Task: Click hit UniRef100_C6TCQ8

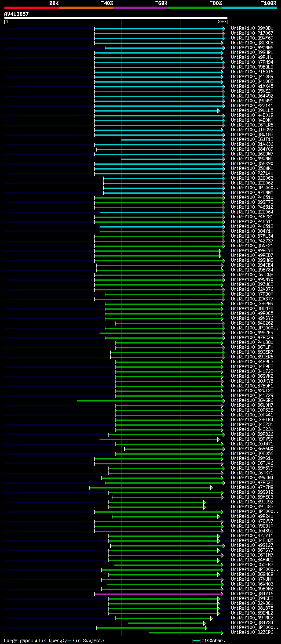Action: 252,275
